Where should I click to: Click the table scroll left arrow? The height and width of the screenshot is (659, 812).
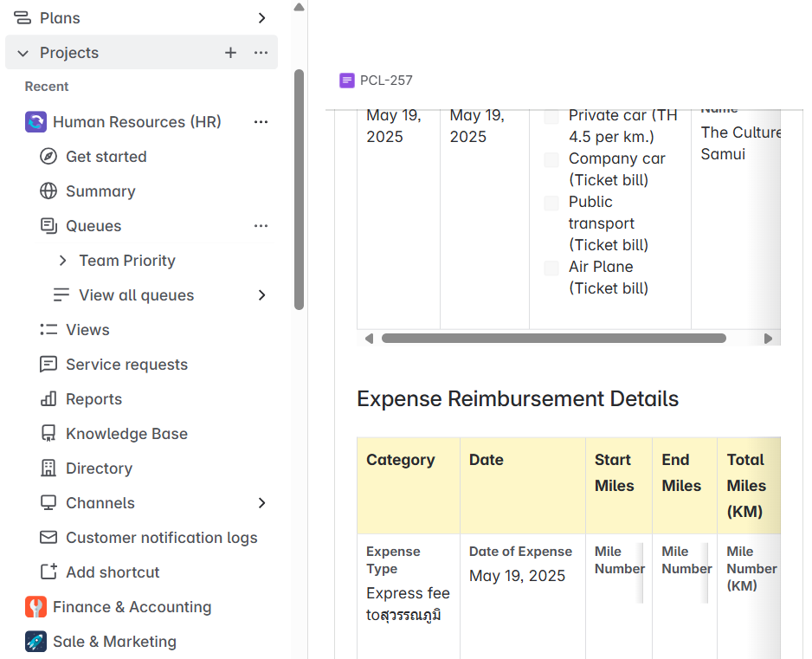369,339
